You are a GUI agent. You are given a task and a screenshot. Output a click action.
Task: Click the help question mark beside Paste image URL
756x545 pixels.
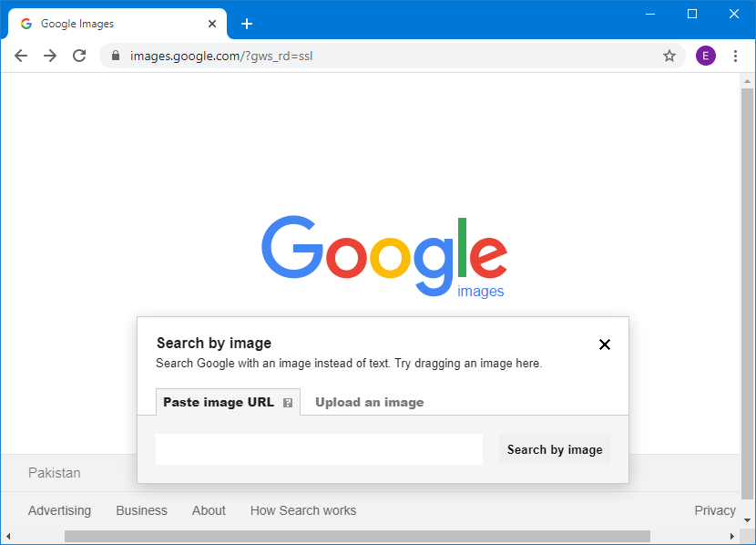click(288, 403)
